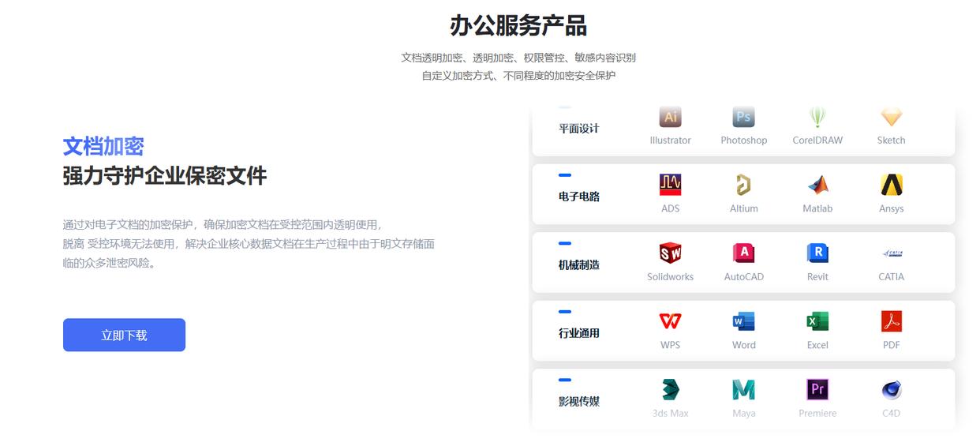Click the Premiere text label

point(817,413)
